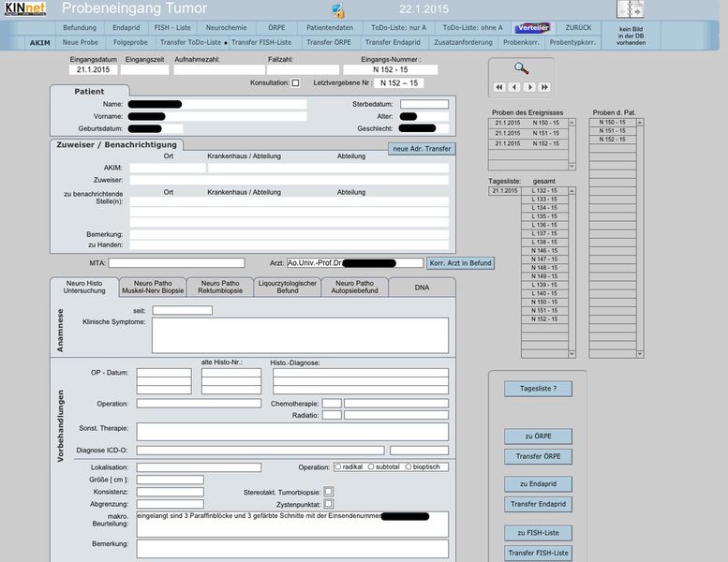
Task: Click the MTA input field
Action: (176, 262)
